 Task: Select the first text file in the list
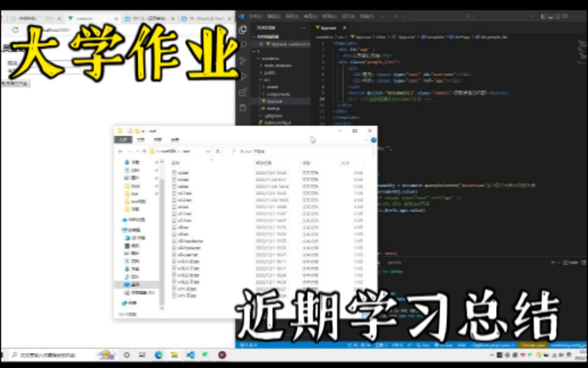point(180,173)
